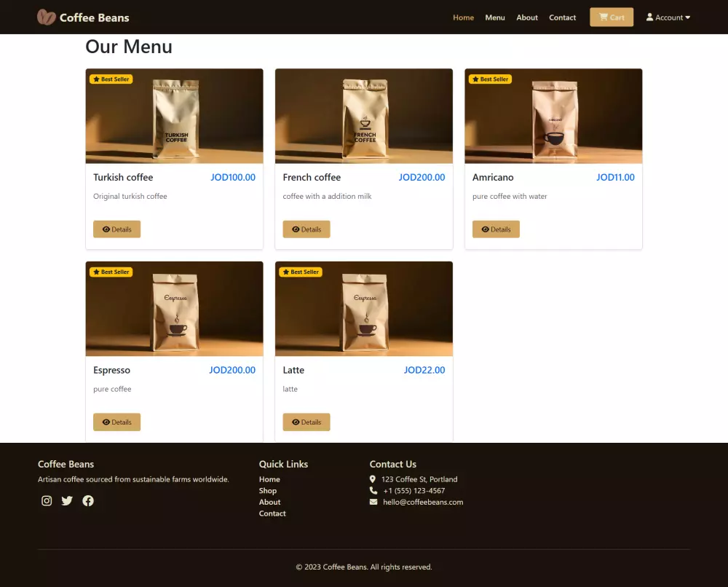Screen dimensions: 728x587
Task: Click the Best Seller badge on Latte
Action: pos(301,272)
